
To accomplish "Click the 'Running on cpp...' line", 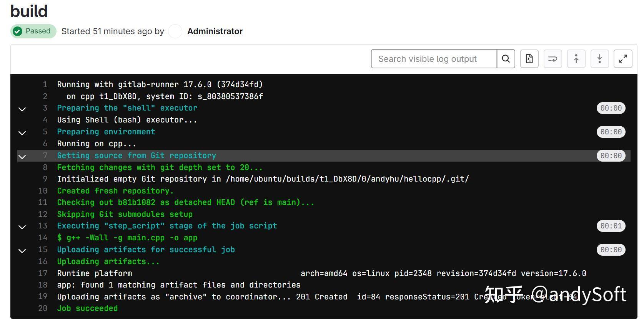I will [x=97, y=144].
